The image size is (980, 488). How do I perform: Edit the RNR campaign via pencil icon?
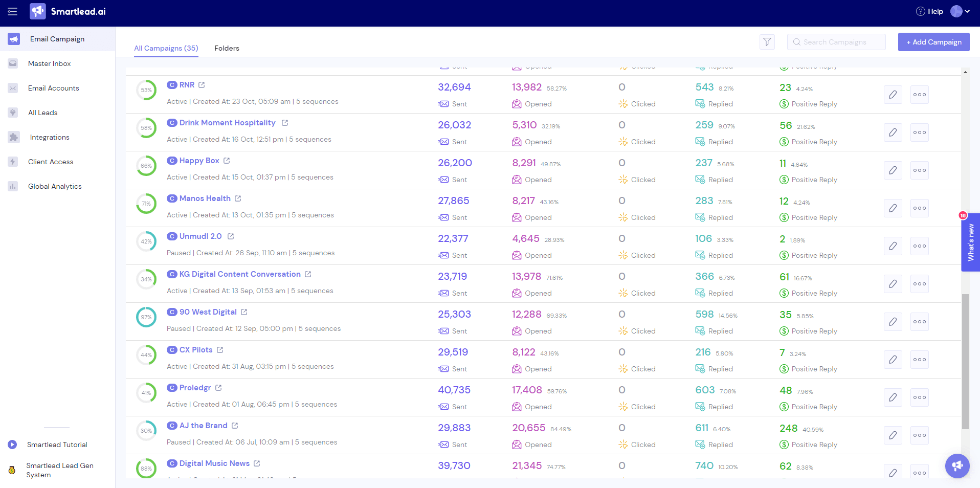[893, 95]
